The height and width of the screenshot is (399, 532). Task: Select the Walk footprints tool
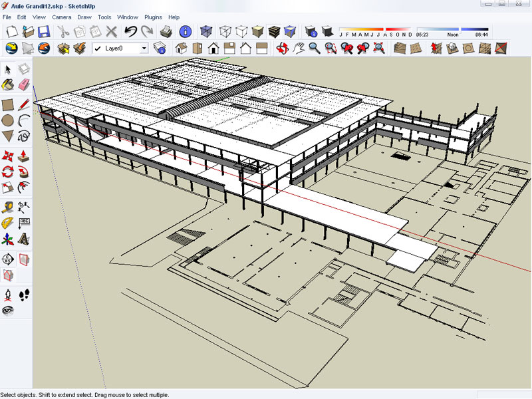pyautogui.click(x=24, y=295)
